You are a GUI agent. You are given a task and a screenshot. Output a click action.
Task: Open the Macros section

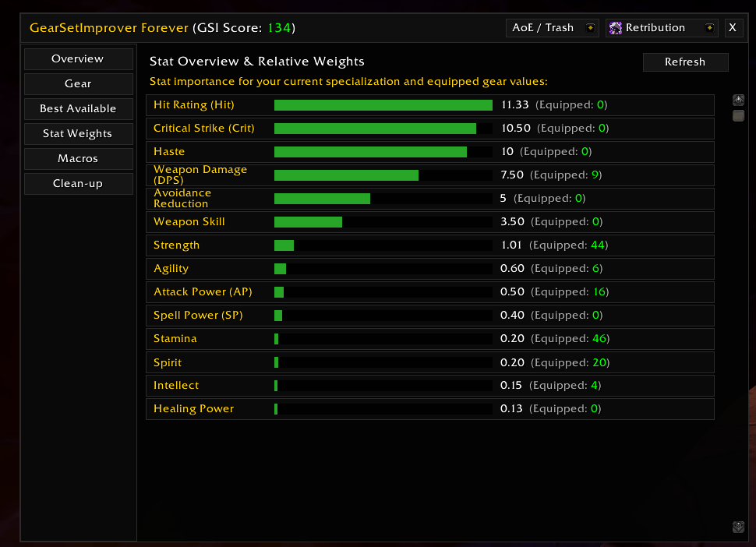[x=78, y=158]
